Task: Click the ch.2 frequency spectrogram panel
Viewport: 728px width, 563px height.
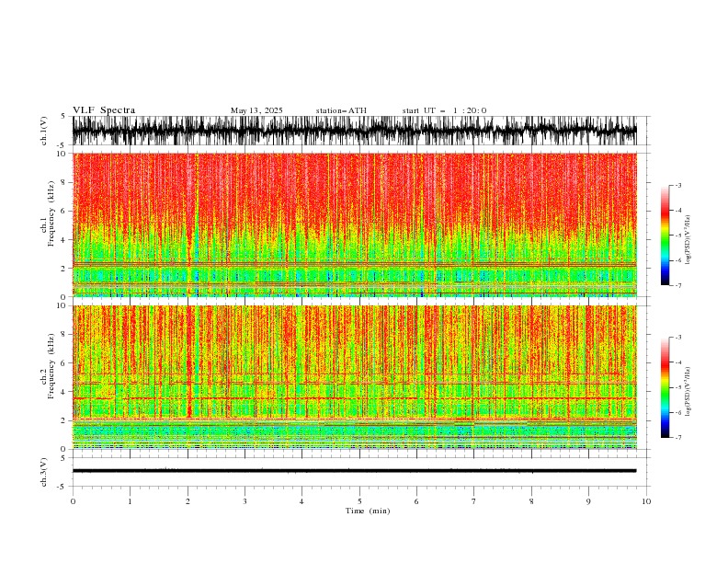Action: coord(355,377)
